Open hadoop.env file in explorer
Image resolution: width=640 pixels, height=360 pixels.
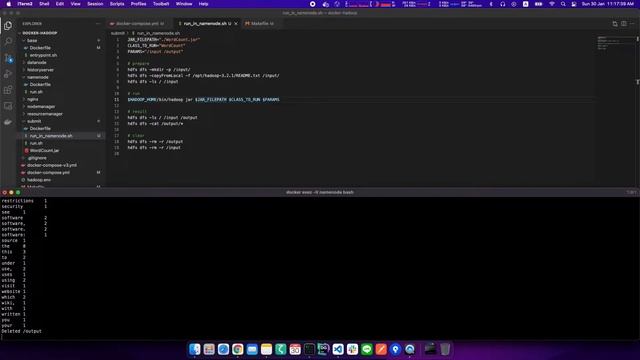click(39, 180)
